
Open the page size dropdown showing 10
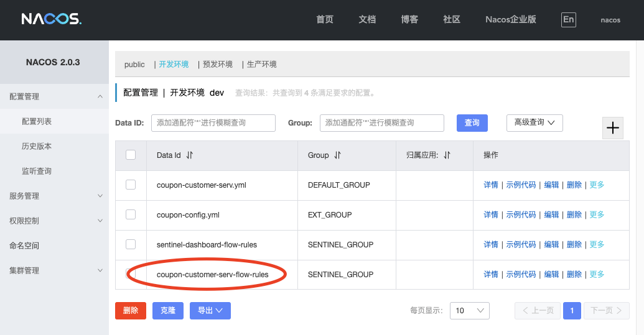pos(469,311)
